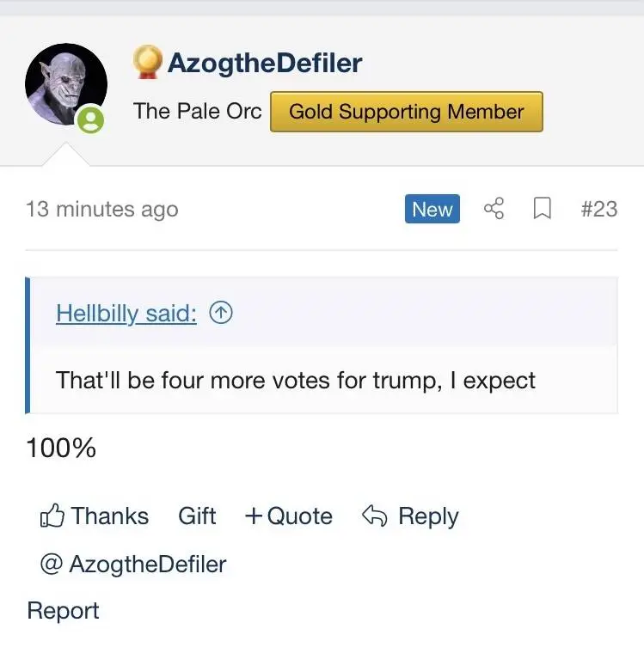This screenshot has height=647, width=644.
Task: Click the Gold Supporting Member badge
Action: (x=406, y=112)
